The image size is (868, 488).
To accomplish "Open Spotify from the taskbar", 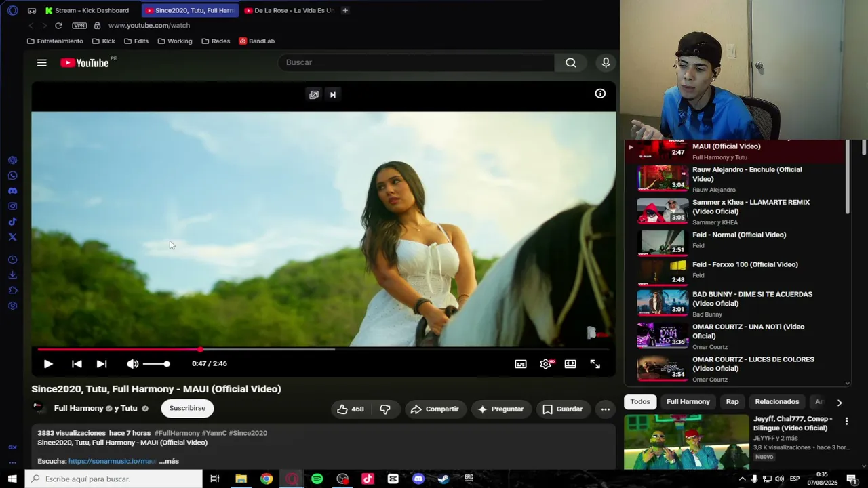I will tap(317, 479).
